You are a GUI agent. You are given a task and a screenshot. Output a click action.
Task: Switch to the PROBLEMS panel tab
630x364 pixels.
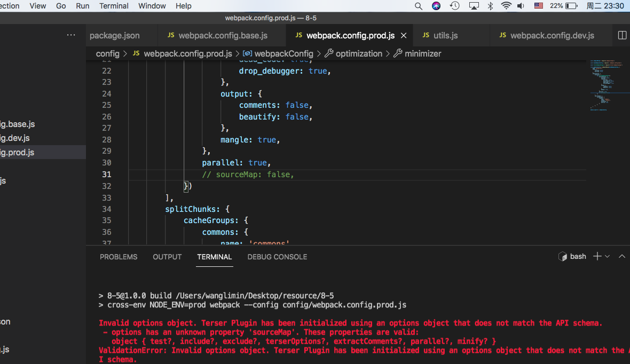(x=119, y=257)
